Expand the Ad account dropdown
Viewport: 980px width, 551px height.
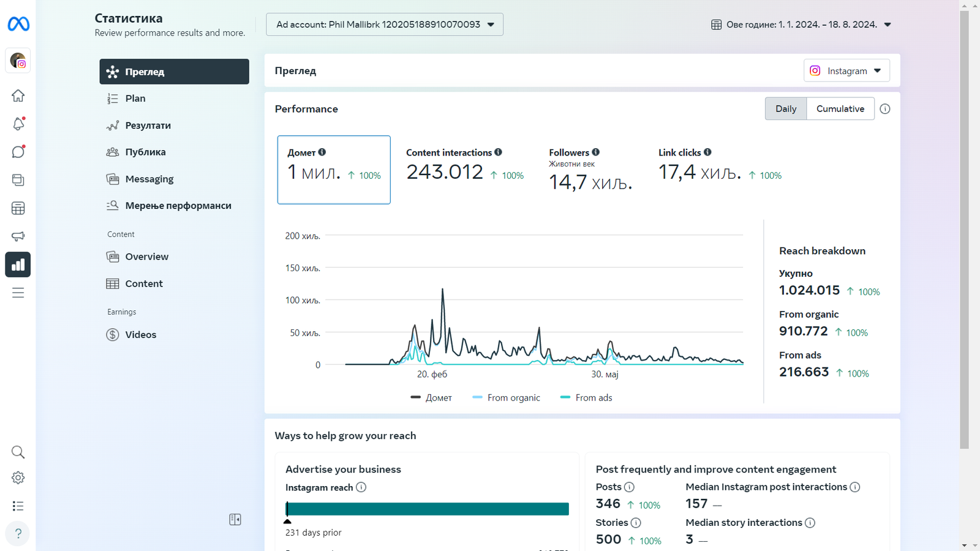click(385, 24)
